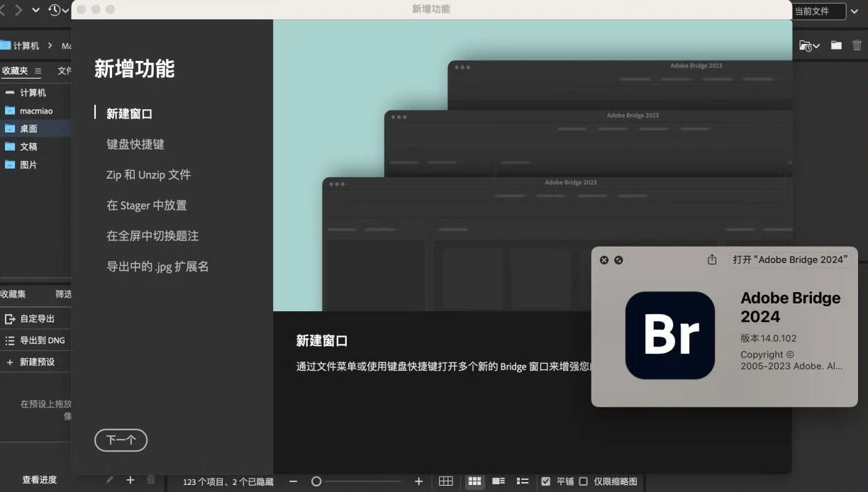Open the recent folders dropdown
Viewport: 868px width, 492px height.
coord(809,45)
